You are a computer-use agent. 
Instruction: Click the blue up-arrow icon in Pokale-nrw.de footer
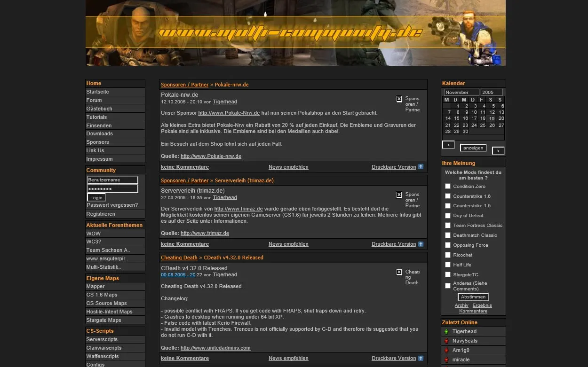(x=421, y=167)
